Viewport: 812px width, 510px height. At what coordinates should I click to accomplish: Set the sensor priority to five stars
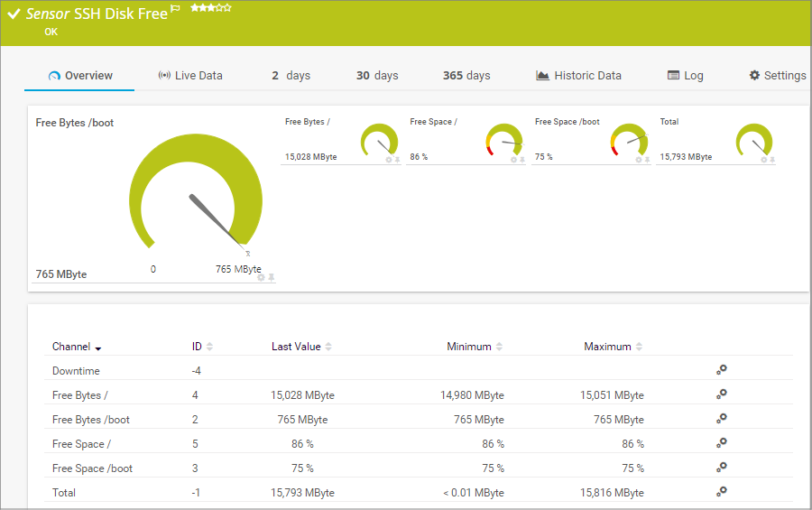click(x=227, y=8)
